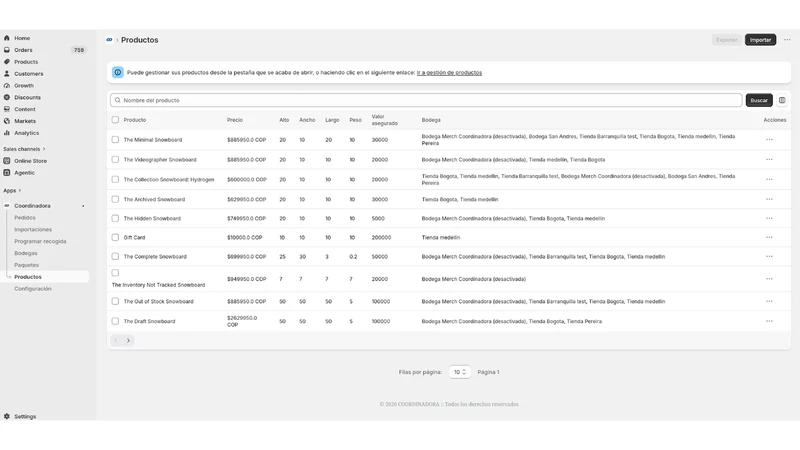800x450 pixels.
Task: Click the Orders inbox icon
Action: (7, 50)
